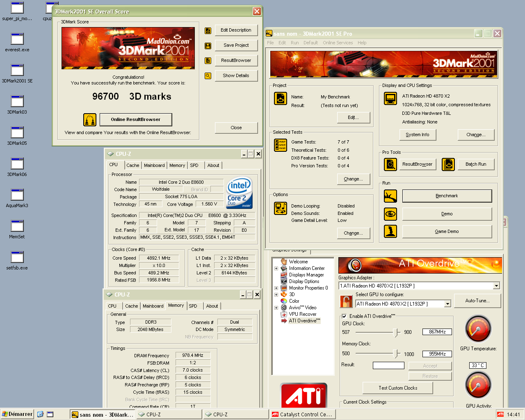This screenshot has height=420, width=525.
Task: Select the everest.exe desktop icon
Action: (17, 39)
